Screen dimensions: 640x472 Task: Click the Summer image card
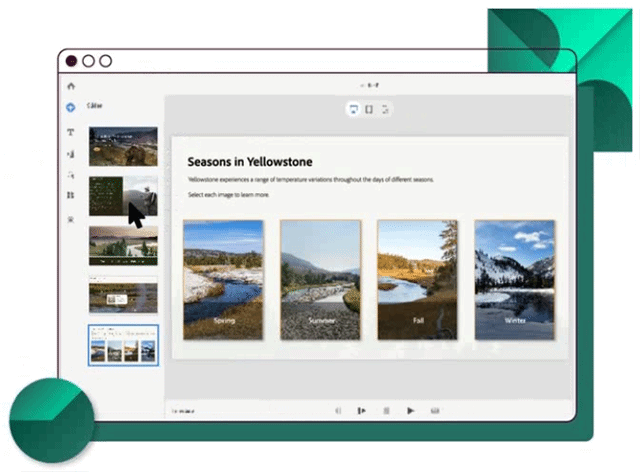point(320,280)
